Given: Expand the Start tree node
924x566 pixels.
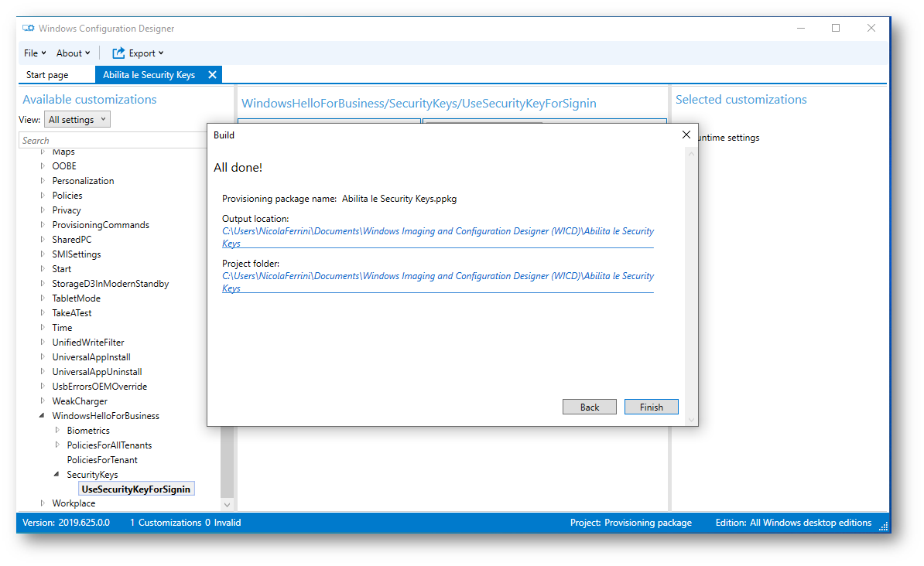Looking at the screenshot, I should coord(43,269).
